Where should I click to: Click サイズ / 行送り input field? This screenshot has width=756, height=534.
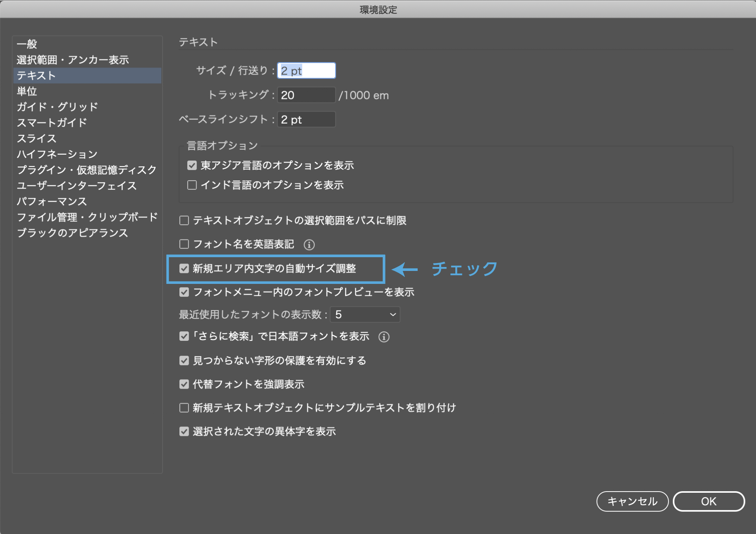pos(307,71)
